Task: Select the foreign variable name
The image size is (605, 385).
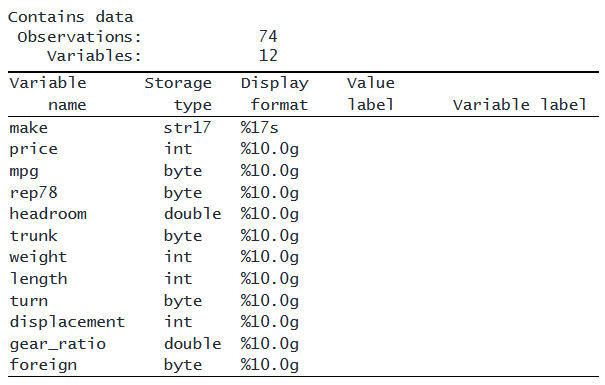Action: tap(43, 365)
